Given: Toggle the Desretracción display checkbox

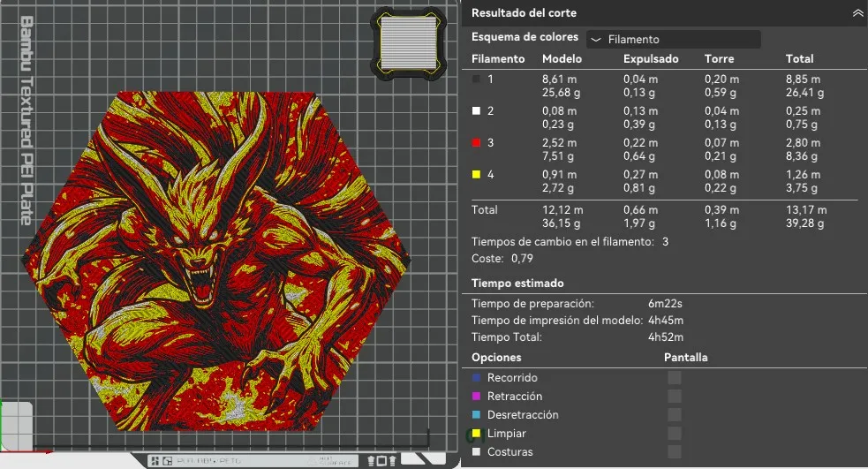Looking at the screenshot, I should (x=675, y=415).
